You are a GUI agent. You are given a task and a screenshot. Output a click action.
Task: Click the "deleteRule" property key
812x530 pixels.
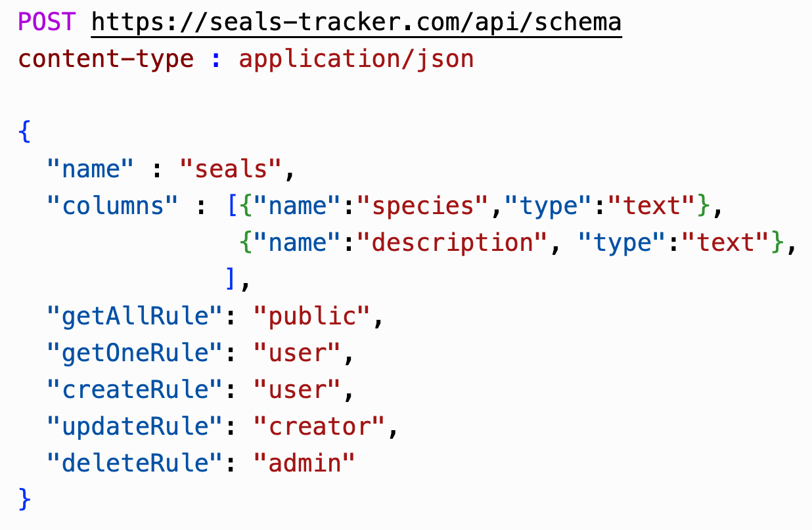(135, 464)
